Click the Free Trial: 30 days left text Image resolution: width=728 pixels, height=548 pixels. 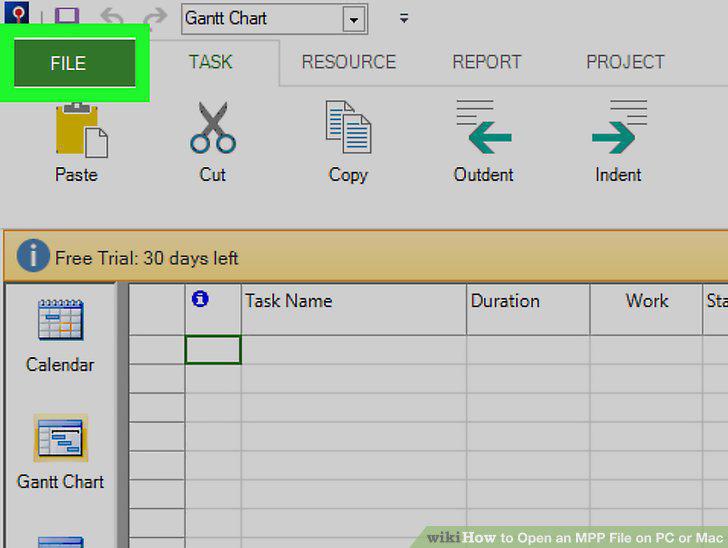point(147,258)
